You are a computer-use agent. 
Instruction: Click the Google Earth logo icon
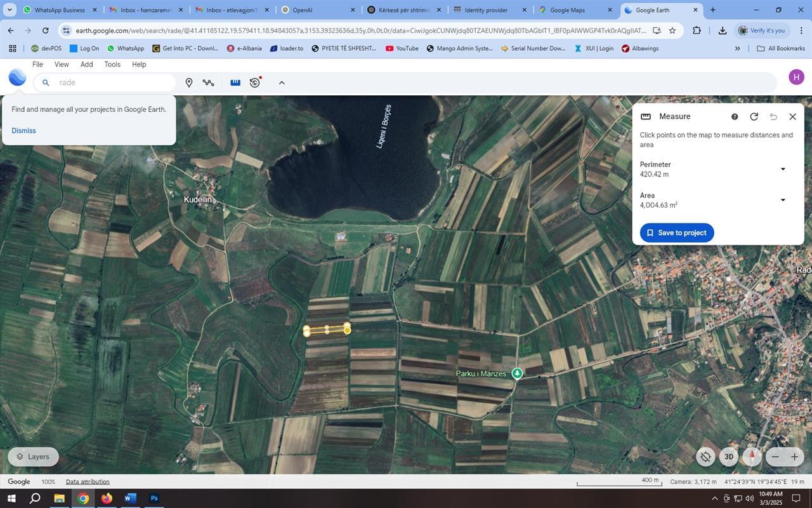click(17, 78)
